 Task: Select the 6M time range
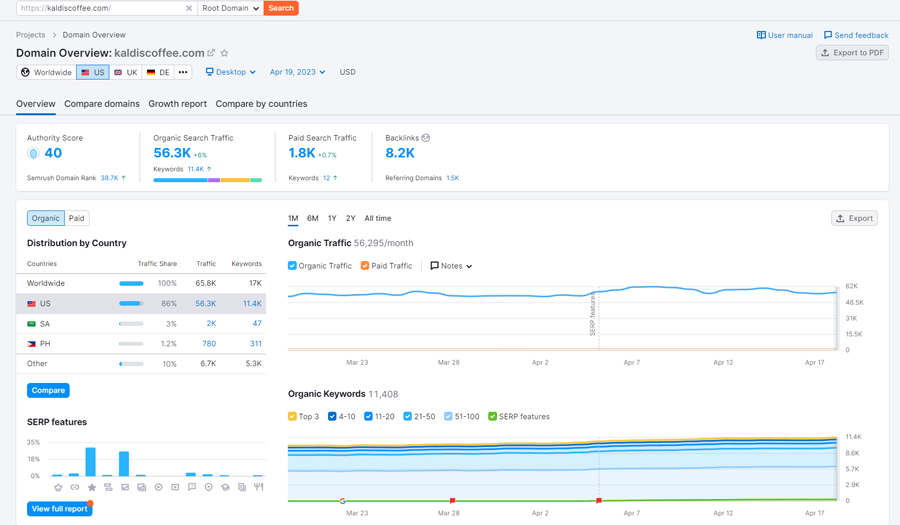click(x=312, y=218)
